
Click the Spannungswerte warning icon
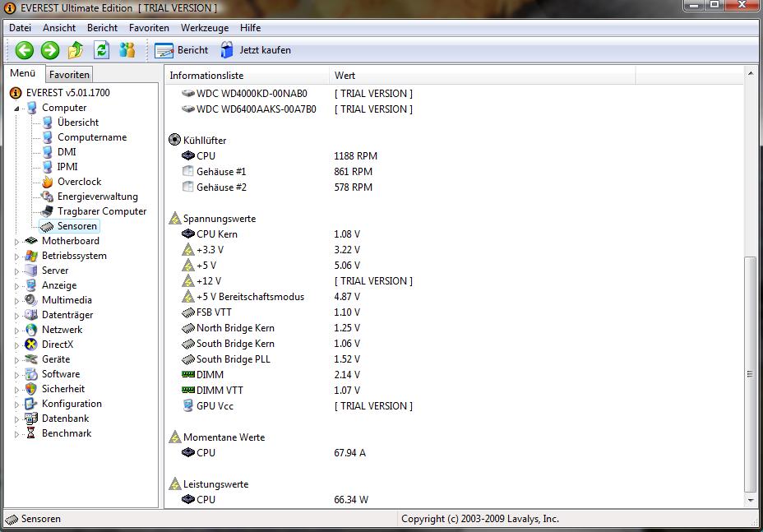tap(174, 219)
